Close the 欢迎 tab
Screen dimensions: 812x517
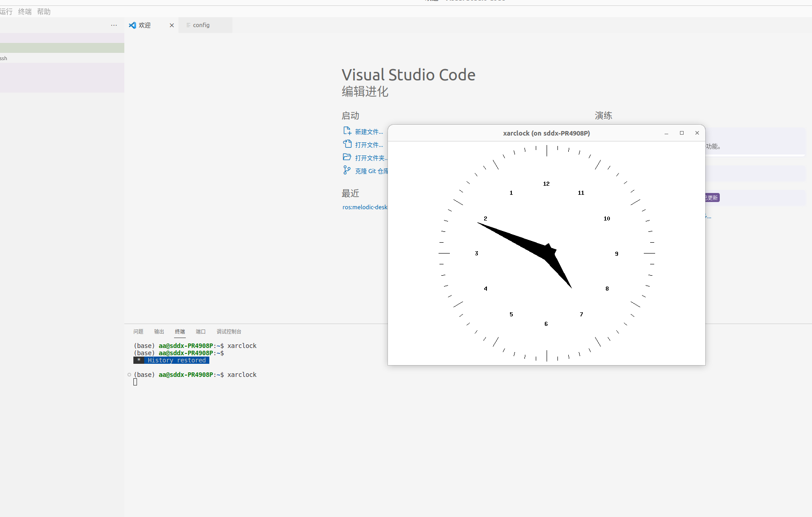[x=172, y=25]
